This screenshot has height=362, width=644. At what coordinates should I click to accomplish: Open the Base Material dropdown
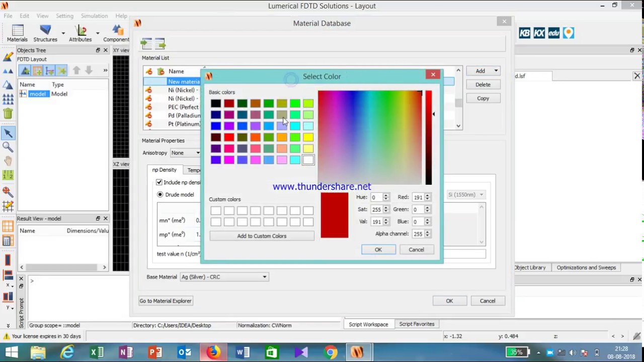[x=224, y=277]
